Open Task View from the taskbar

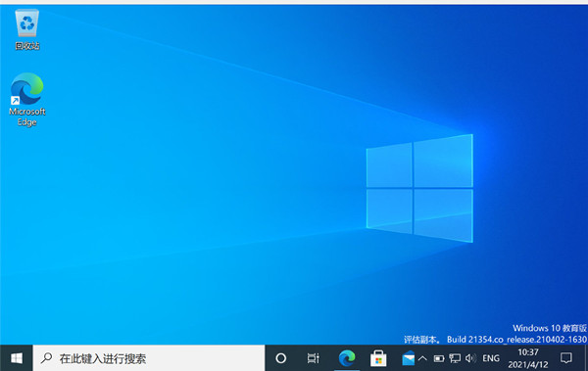(314, 358)
